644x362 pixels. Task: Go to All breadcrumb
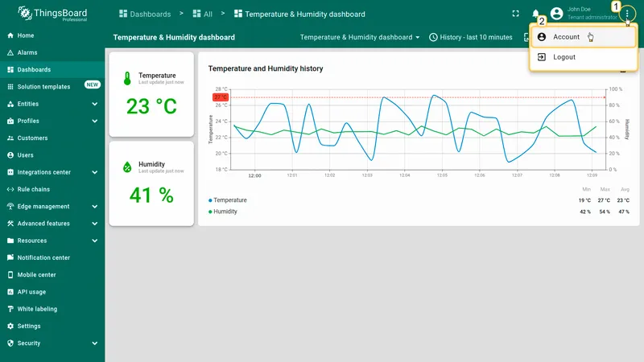[203, 14]
